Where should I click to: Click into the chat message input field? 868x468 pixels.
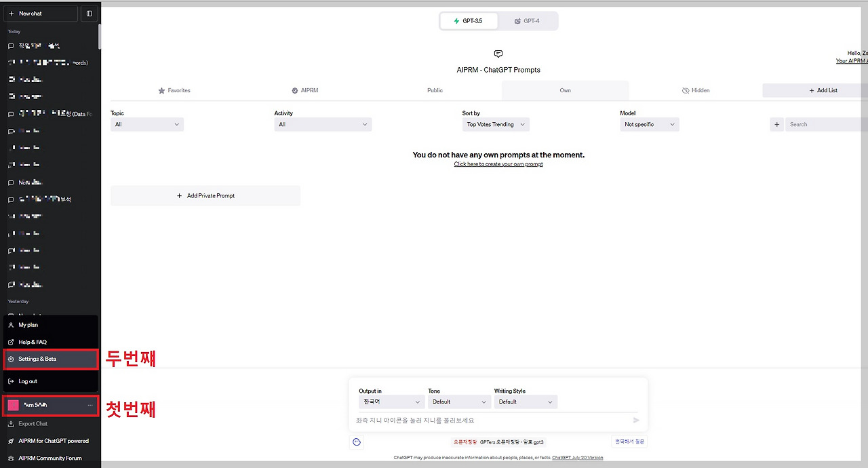492,421
